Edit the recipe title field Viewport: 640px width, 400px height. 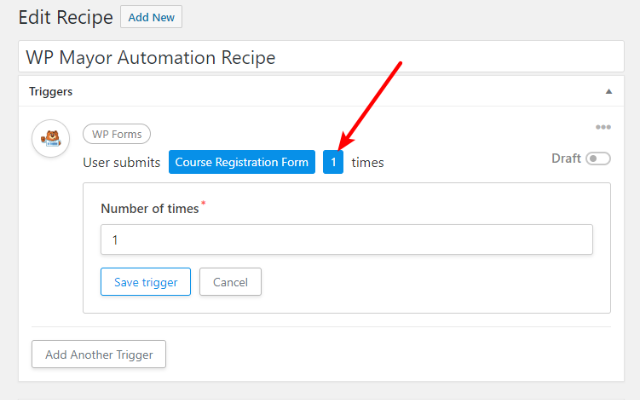click(x=321, y=57)
